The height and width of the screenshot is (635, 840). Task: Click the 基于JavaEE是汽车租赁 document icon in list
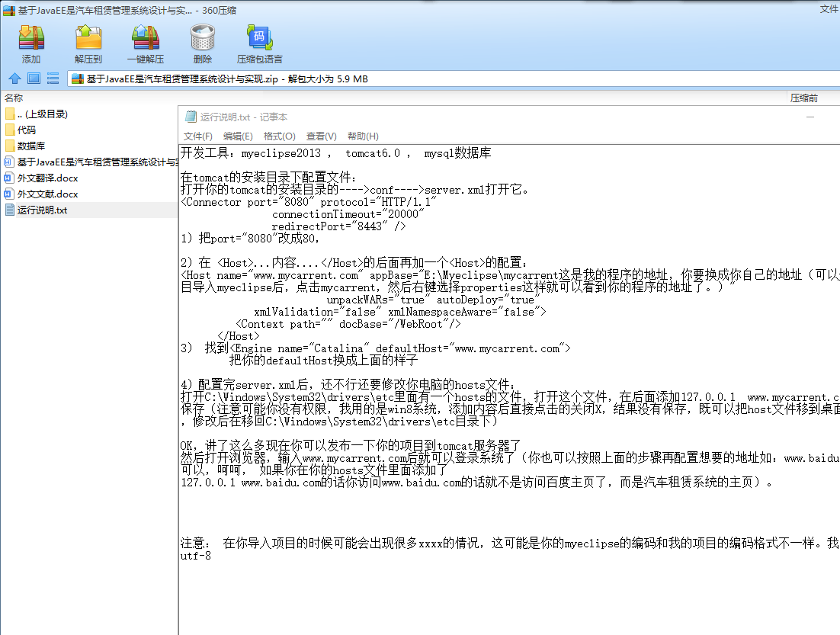coord(9,162)
